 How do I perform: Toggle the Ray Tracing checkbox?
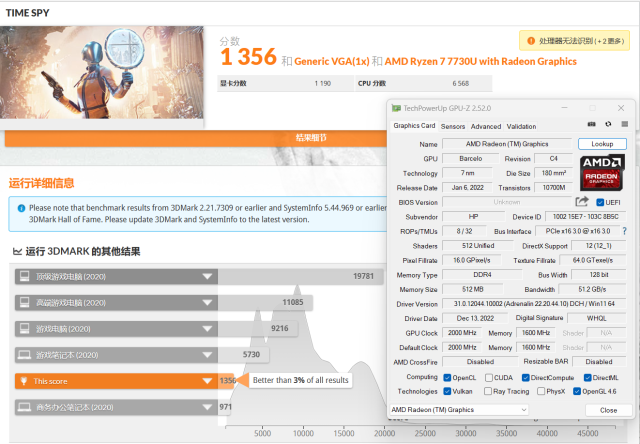tap(488, 391)
